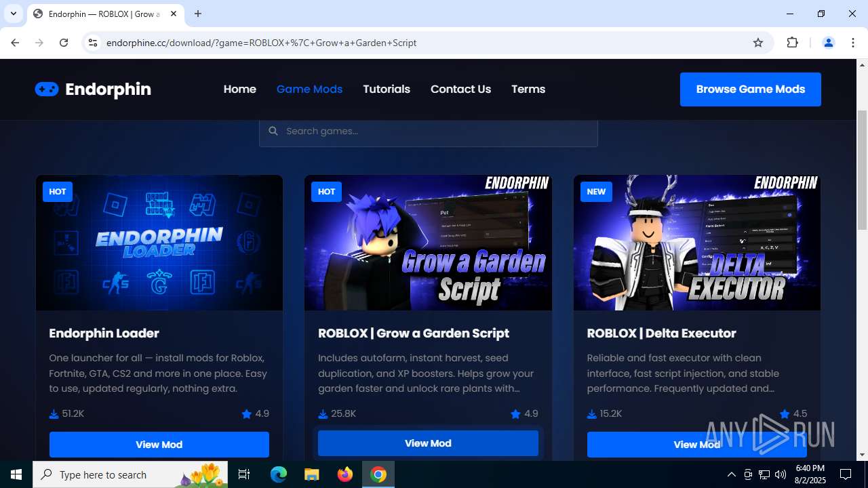Image resolution: width=868 pixels, height=488 pixels.
Task: Click the download icon on Grow a Garden Script
Action: click(x=323, y=413)
